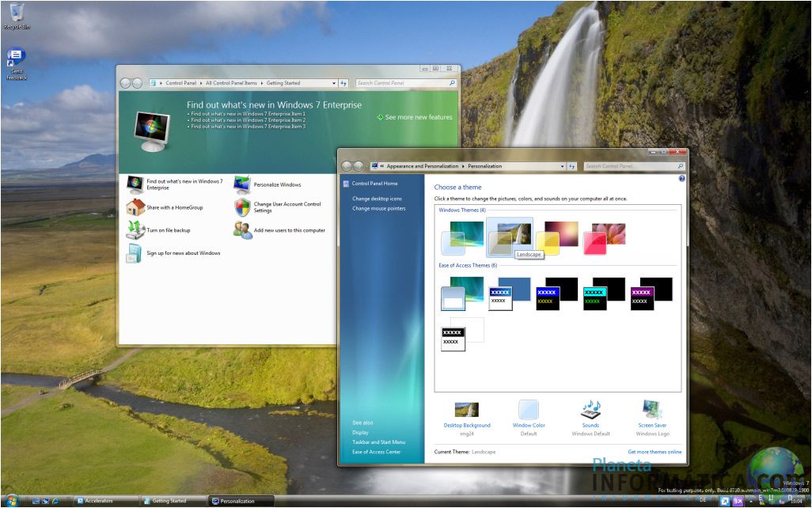This screenshot has height=508, width=812.
Task: Open Window Color swatch settings
Action: pos(529,410)
